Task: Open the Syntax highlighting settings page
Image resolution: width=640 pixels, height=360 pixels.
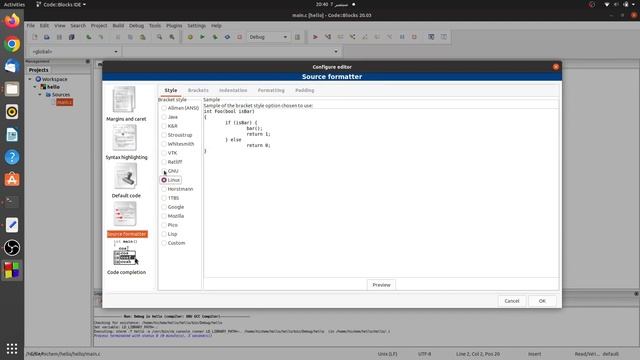Action: (126, 142)
